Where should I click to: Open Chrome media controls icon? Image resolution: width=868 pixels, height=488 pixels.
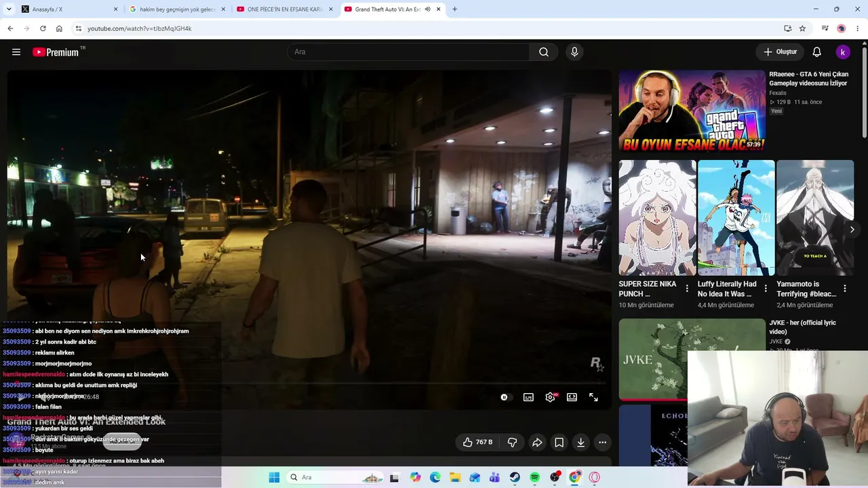[825, 28]
